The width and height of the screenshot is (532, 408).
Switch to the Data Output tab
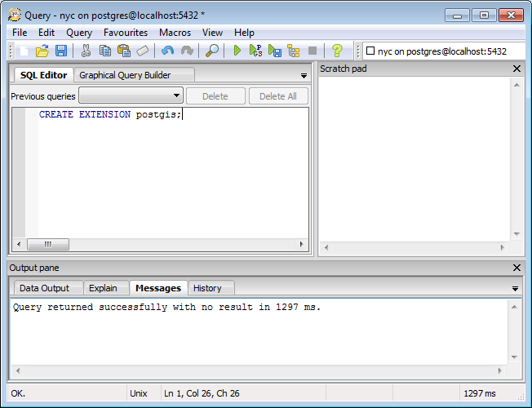point(44,288)
